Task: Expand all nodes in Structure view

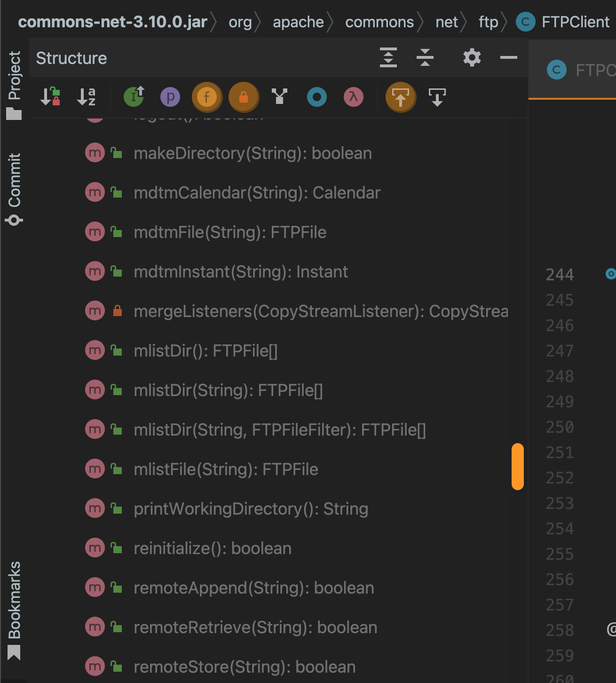Action: pyautogui.click(x=388, y=58)
